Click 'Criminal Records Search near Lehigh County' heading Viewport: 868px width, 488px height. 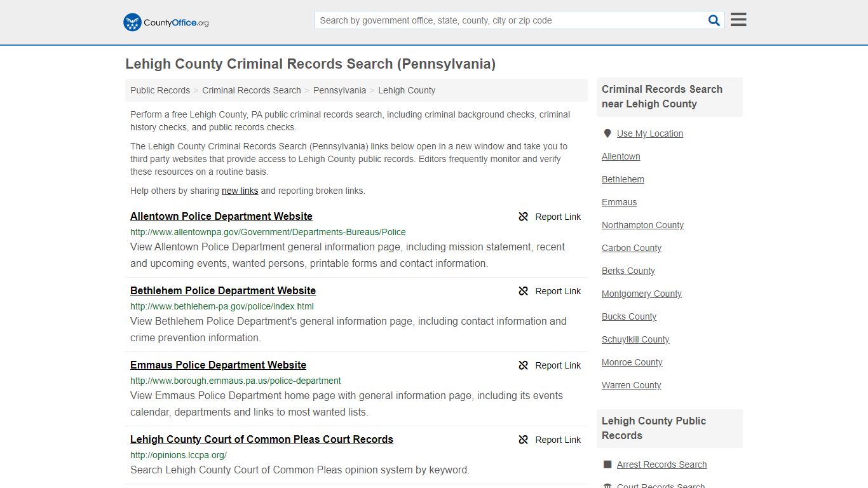(x=662, y=97)
